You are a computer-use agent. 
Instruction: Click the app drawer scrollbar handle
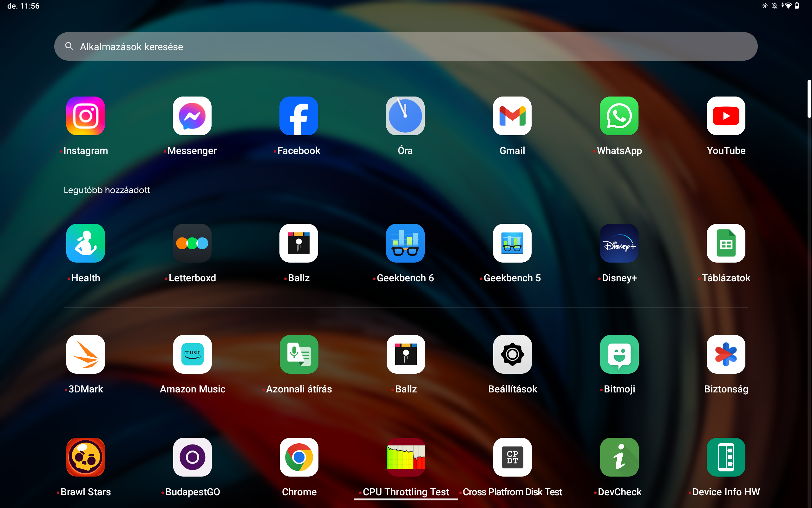(x=809, y=99)
